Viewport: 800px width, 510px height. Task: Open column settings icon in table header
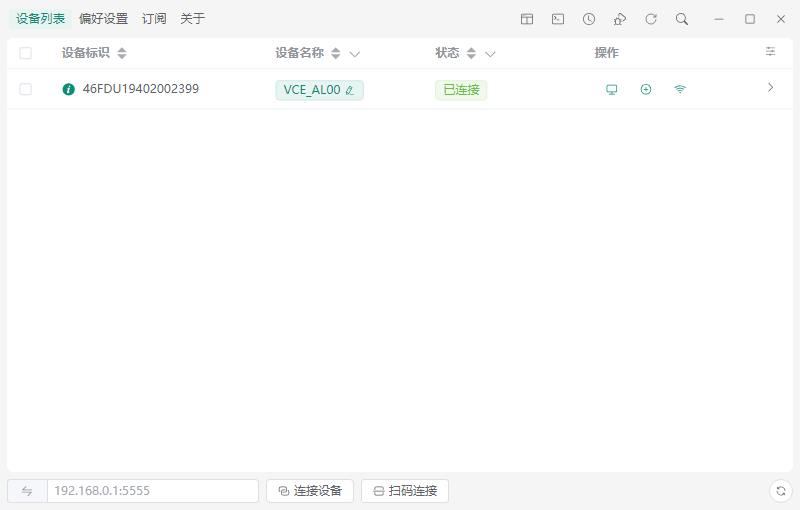pos(770,52)
